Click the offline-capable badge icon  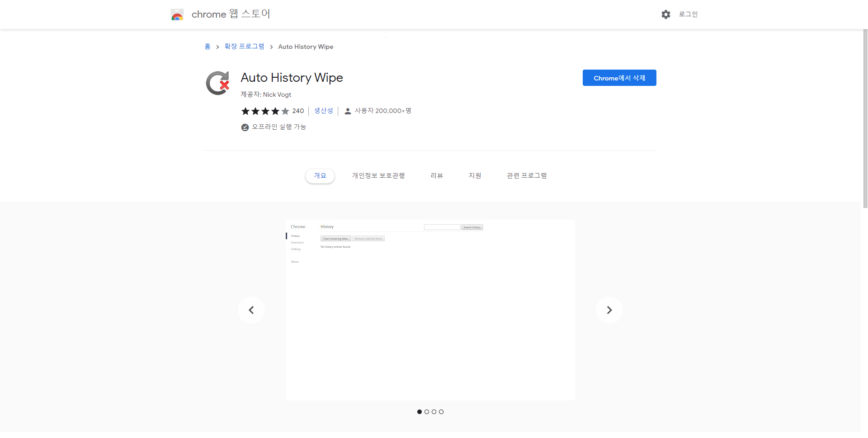[245, 127]
